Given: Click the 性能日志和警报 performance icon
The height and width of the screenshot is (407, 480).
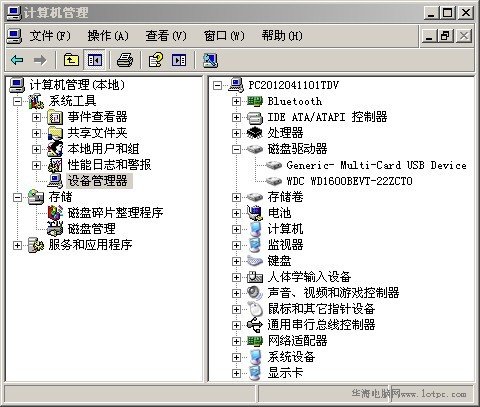Looking at the screenshot, I should (55, 165).
